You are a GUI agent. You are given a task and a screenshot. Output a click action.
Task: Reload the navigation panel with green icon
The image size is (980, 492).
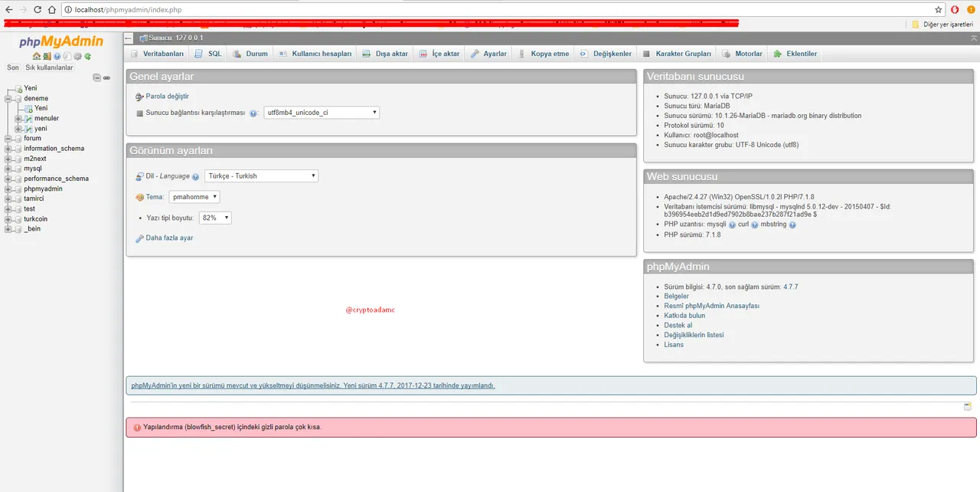click(x=88, y=57)
